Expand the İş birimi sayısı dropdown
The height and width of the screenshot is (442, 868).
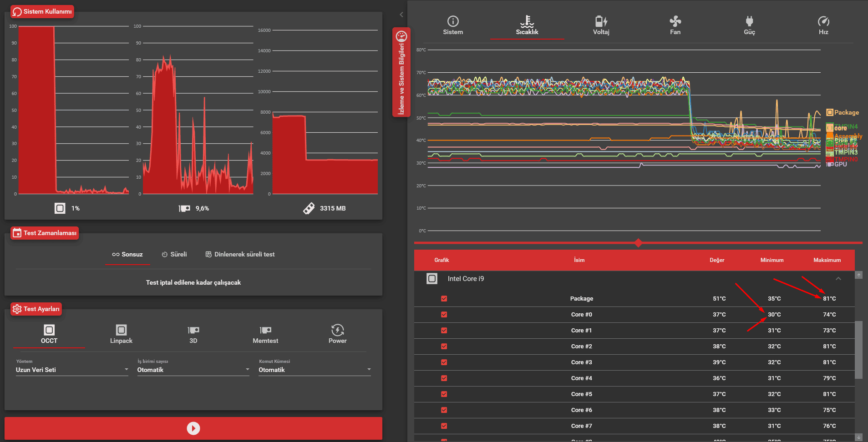pos(193,370)
